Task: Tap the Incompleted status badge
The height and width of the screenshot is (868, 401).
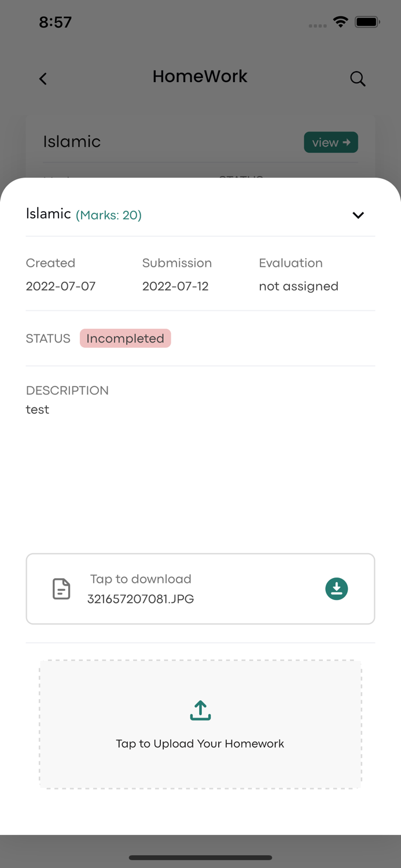Action: pos(125,339)
